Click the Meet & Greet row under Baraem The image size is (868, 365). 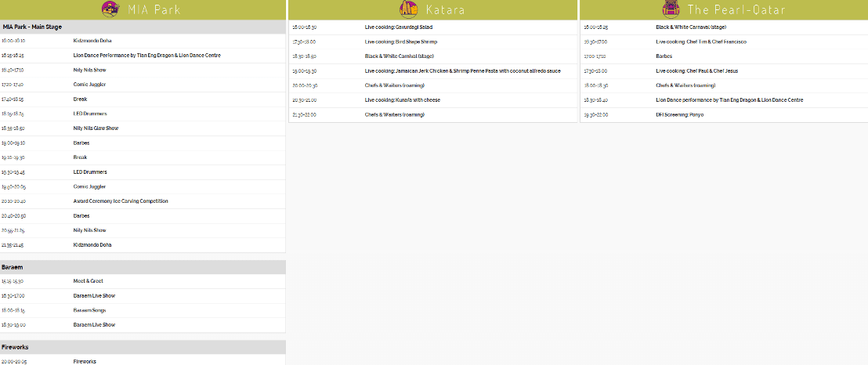pos(88,281)
